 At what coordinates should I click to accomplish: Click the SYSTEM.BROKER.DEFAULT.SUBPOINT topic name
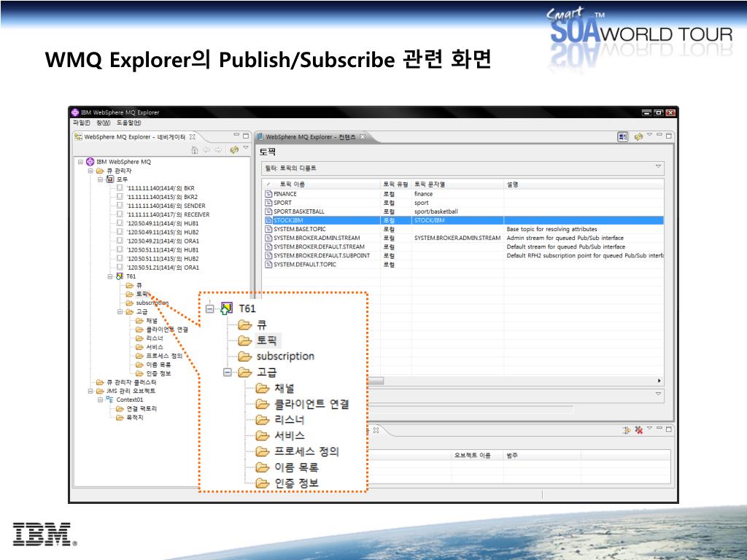pos(322,255)
